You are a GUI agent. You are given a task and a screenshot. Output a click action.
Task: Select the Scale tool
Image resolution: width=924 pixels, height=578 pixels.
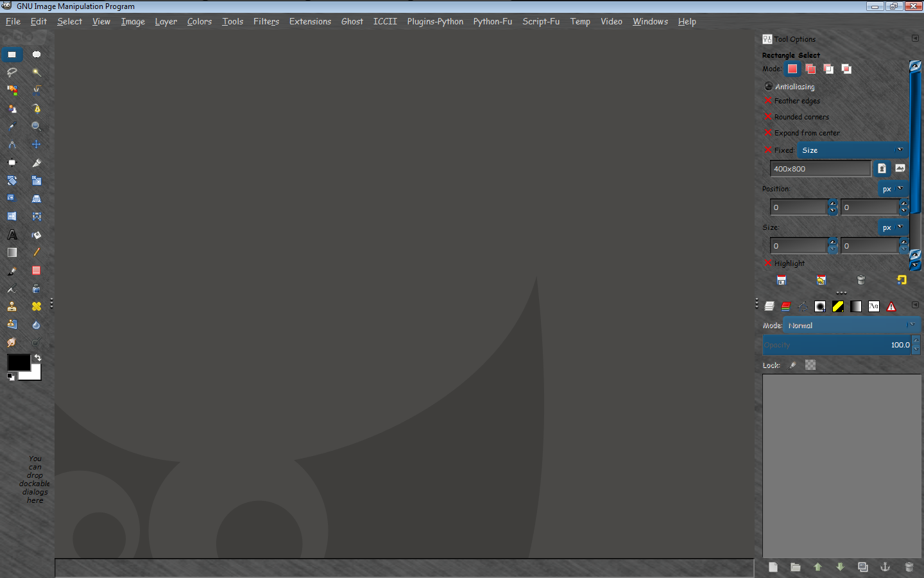37,180
